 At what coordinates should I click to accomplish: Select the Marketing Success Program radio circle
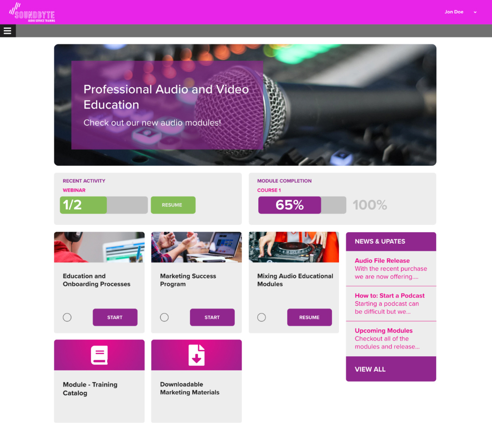click(x=164, y=317)
